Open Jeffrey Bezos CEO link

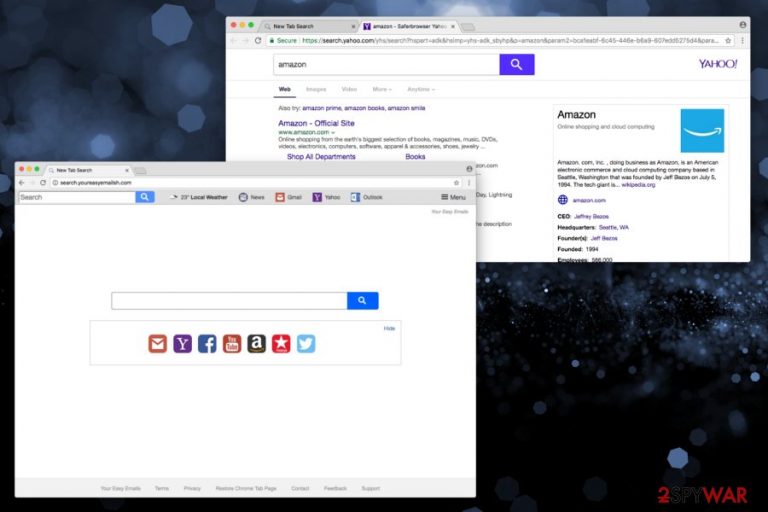(x=591, y=216)
